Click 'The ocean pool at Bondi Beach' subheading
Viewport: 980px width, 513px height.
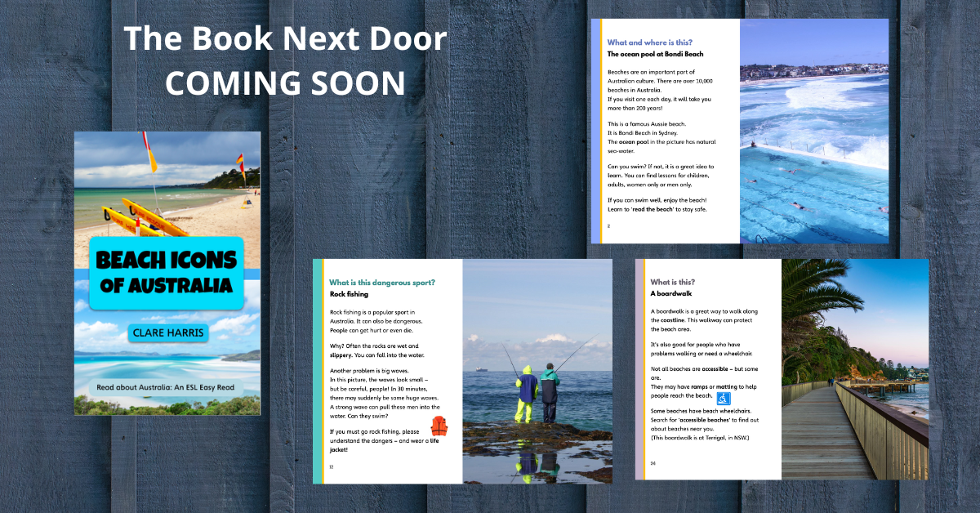tap(655, 55)
